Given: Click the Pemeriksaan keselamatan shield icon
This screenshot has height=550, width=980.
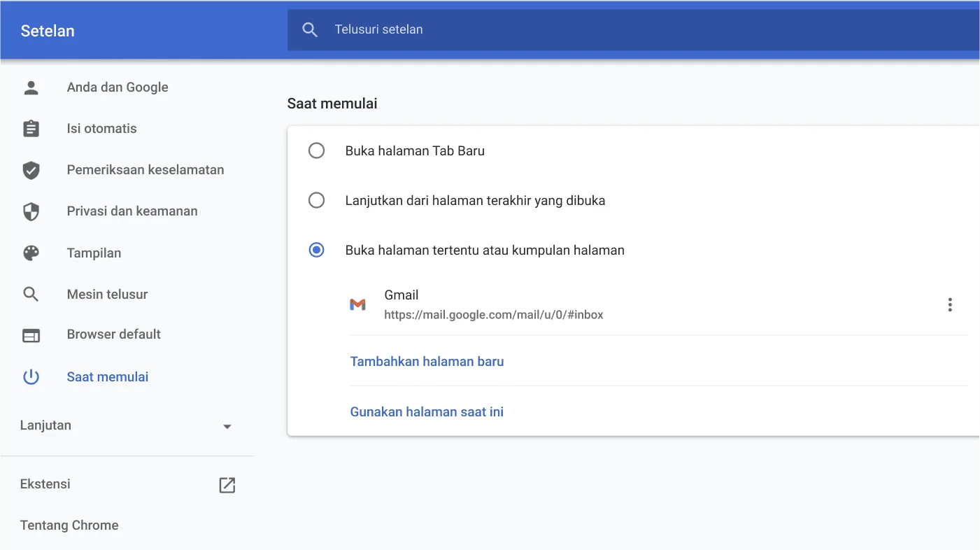Looking at the screenshot, I should [x=31, y=169].
